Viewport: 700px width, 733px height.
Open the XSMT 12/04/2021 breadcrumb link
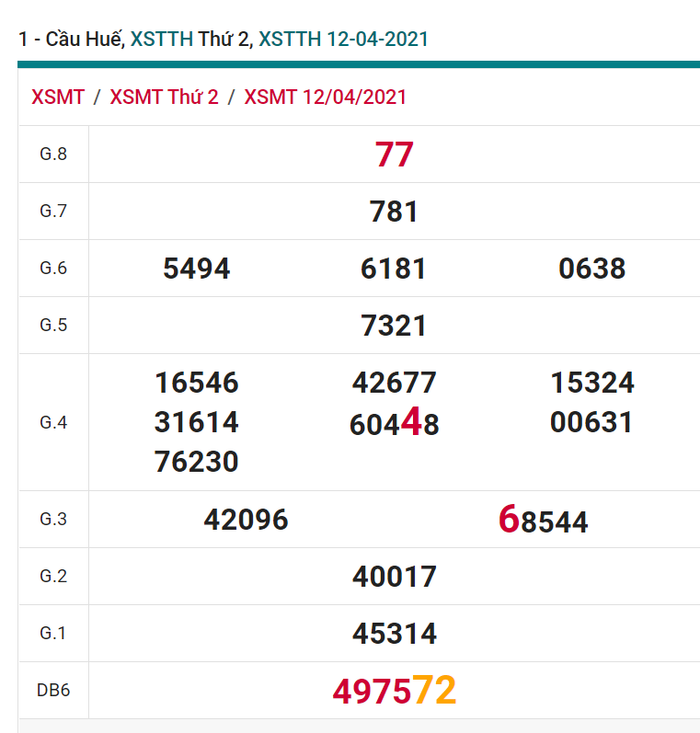pos(325,97)
